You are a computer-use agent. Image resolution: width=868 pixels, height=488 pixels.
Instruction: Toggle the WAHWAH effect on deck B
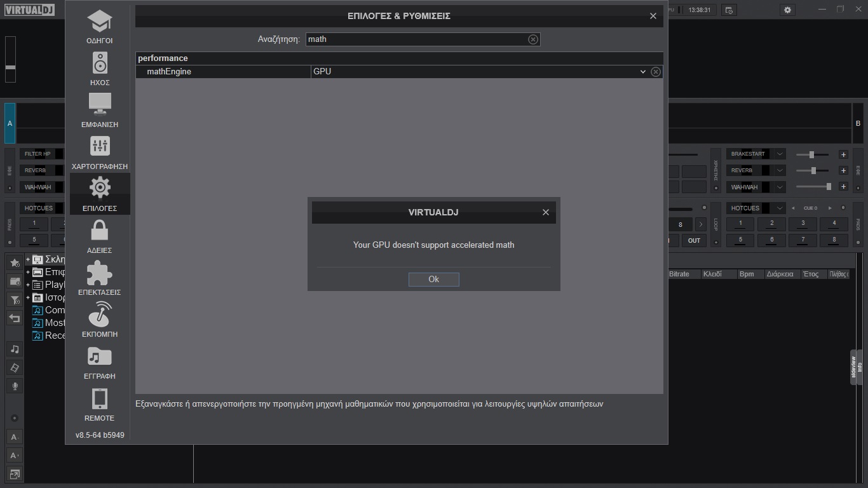coord(749,187)
